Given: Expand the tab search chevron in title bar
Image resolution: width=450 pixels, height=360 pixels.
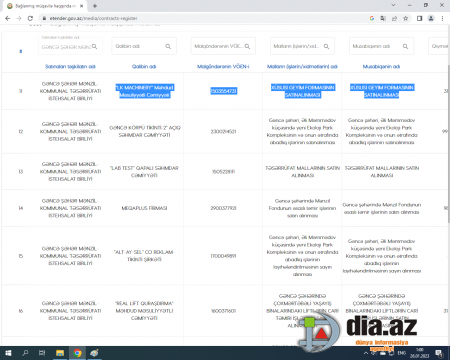Looking at the screenshot, I should point(393,5).
